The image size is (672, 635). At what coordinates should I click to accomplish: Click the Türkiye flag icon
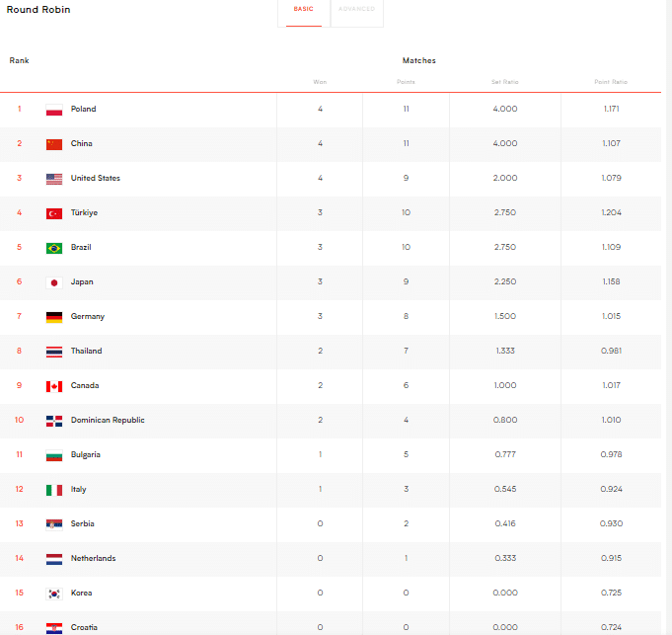click(x=54, y=213)
